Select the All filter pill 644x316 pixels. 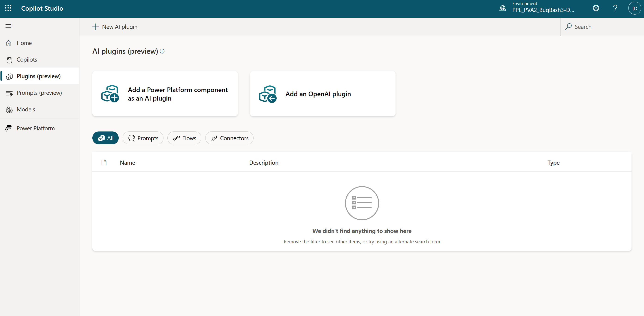106,138
